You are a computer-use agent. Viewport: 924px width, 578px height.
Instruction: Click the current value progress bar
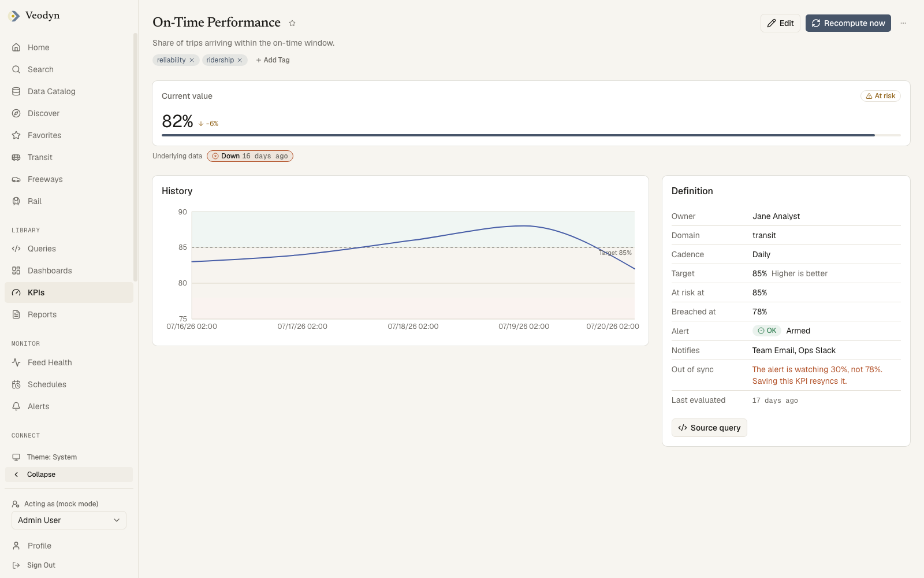pos(531,135)
